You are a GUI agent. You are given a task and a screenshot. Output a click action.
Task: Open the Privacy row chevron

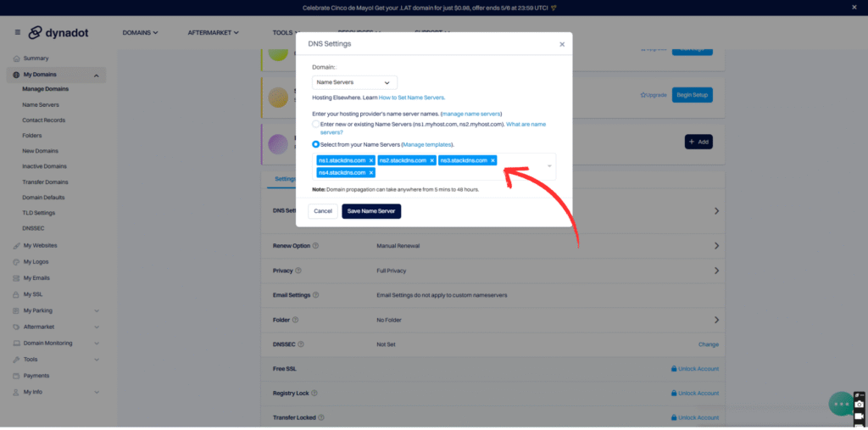pyautogui.click(x=716, y=271)
